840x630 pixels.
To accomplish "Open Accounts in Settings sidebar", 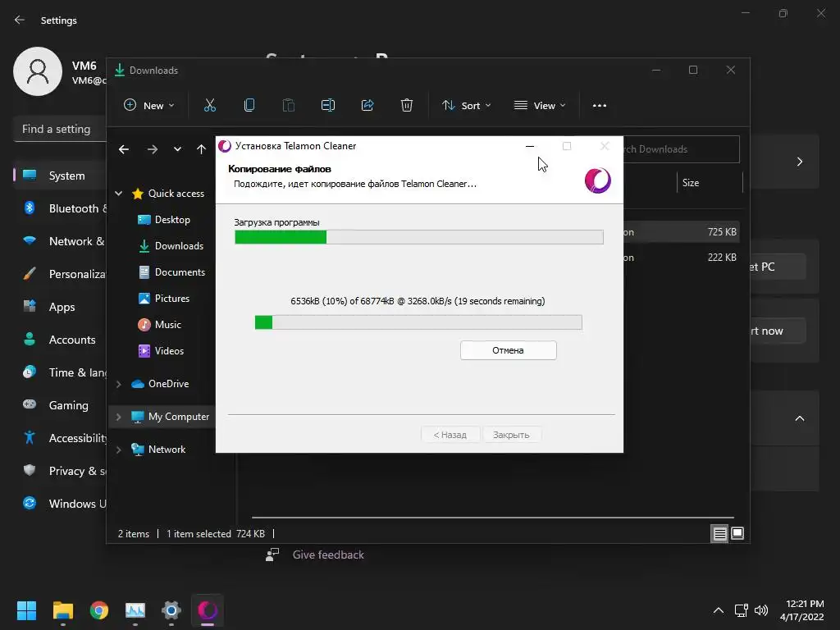I will (60, 340).
